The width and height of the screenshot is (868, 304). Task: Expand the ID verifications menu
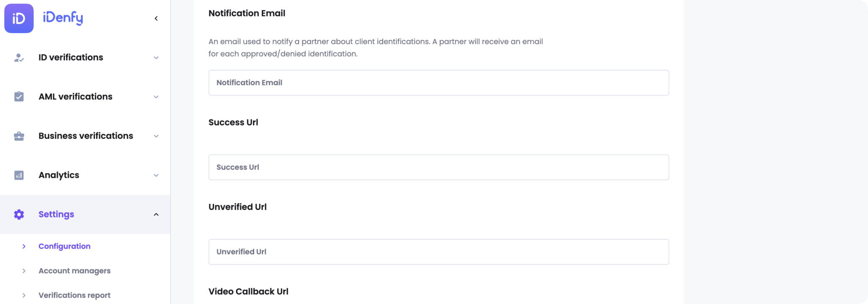156,57
